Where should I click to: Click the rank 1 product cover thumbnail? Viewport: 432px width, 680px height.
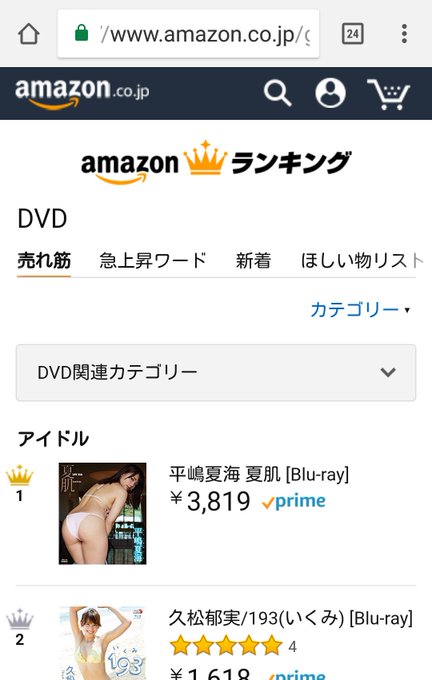[x=102, y=513]
